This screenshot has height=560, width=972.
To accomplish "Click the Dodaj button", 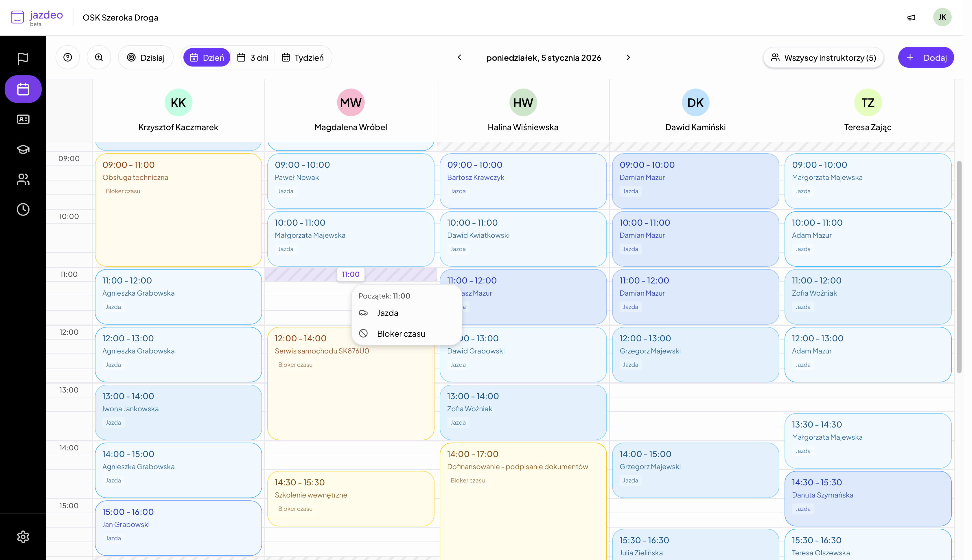I will click(x=926, y=57).
